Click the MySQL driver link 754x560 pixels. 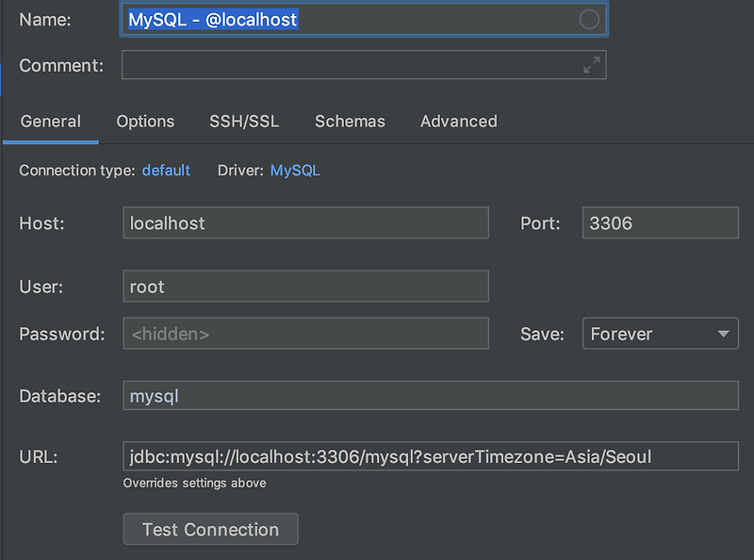click(295, 171)
